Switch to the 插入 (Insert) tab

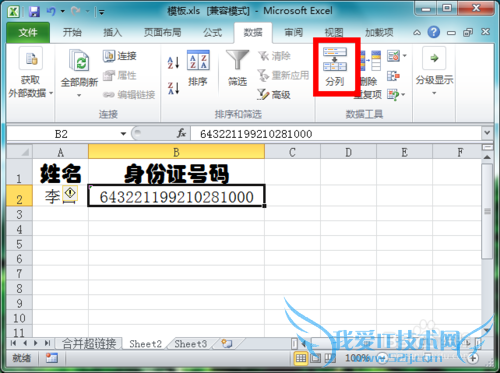click(113, 32)
